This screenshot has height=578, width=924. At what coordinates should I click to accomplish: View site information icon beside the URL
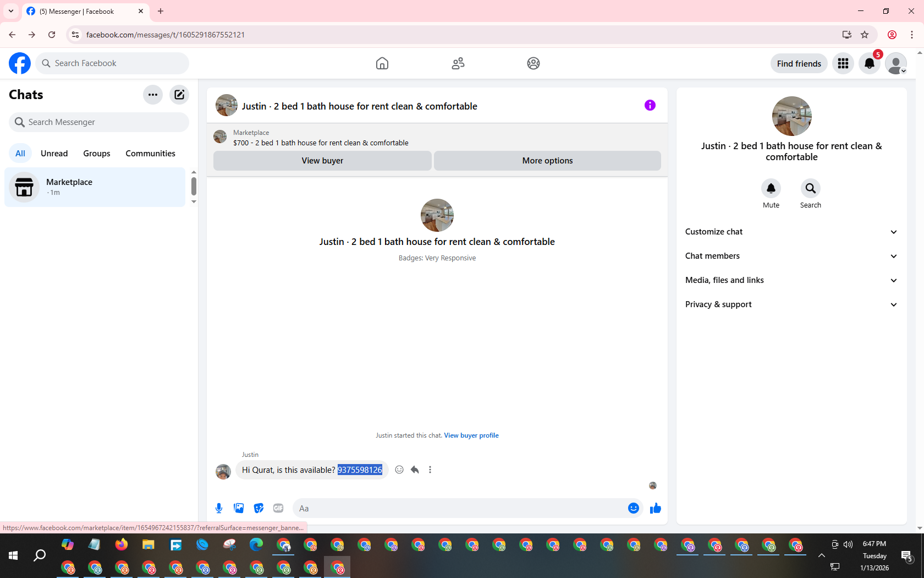[75, 35]
